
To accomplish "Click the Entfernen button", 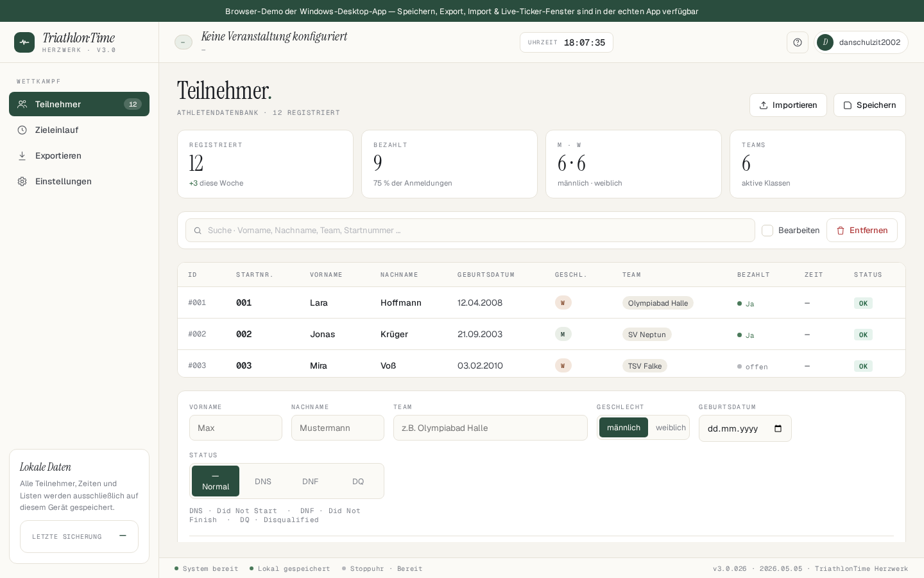I will [x=862, y=231].
